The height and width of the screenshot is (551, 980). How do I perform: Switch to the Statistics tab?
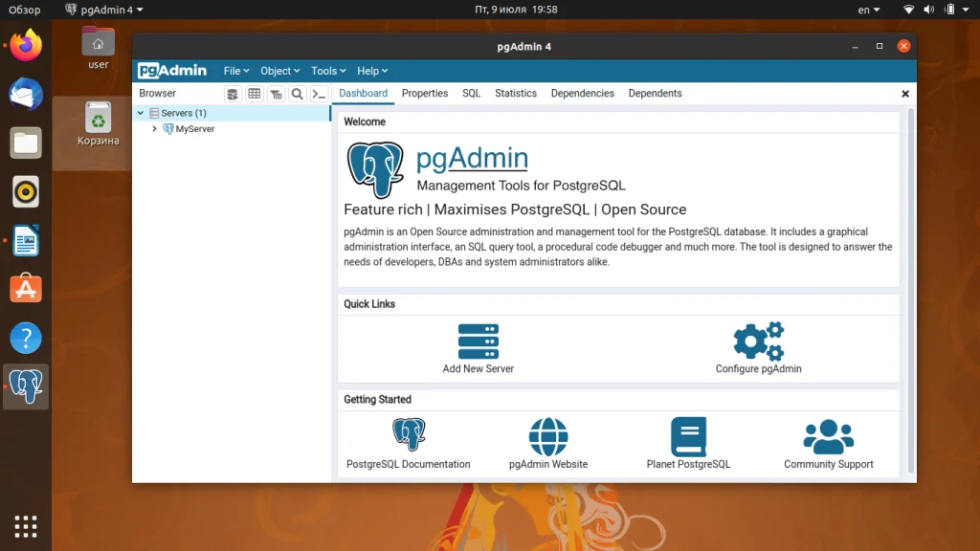click(515, 93)
